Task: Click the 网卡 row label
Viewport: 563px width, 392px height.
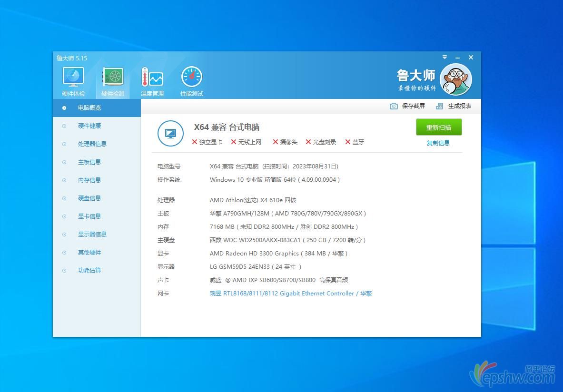Action: [x=163, y=294]
